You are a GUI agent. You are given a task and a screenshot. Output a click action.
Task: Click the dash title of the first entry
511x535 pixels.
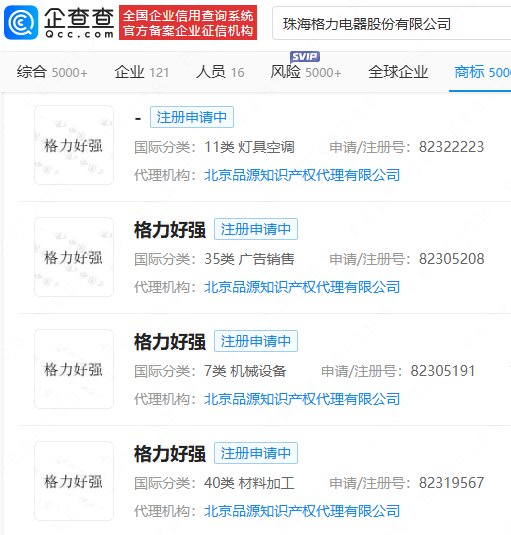138,119
